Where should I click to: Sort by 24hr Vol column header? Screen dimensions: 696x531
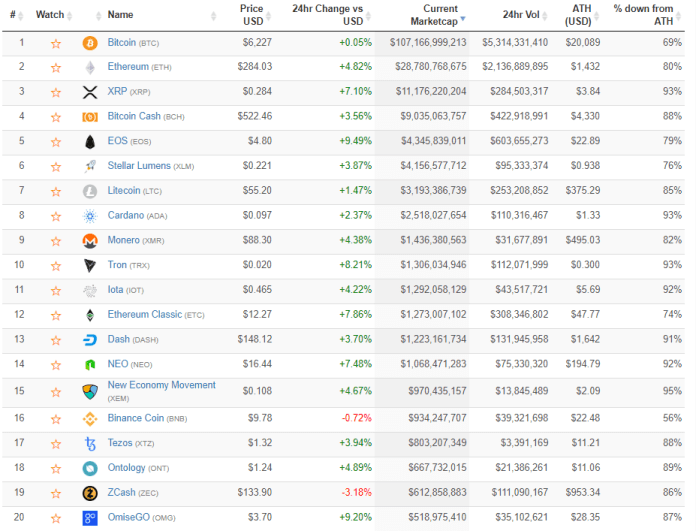524,15
